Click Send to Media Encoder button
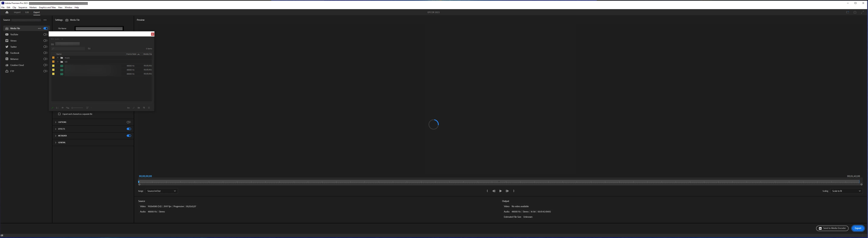Viewport: 868px width, 238px height. tap(832, 228)
